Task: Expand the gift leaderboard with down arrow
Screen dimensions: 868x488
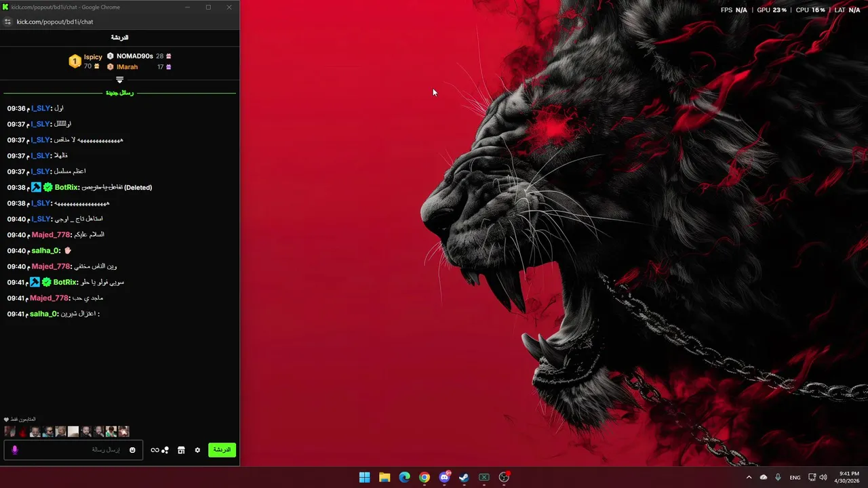Action: tap(120, 80)
